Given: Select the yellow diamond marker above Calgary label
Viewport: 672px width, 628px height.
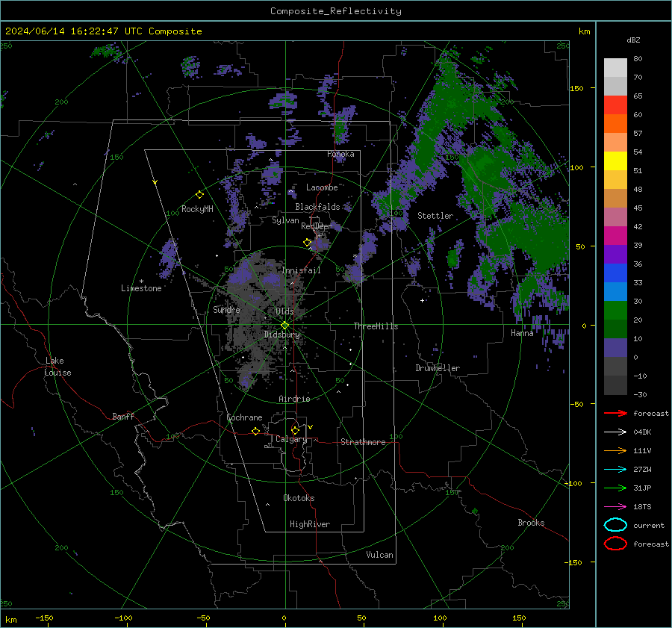Looking at the screenshot, I should tap(295, 430).
